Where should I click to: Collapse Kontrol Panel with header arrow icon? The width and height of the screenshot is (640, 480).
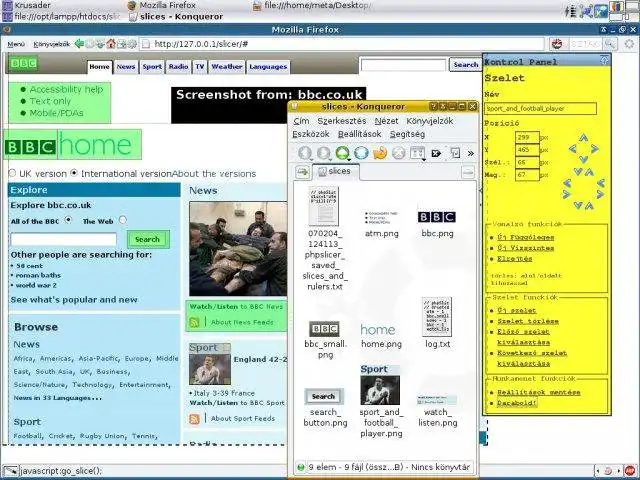click(604, 60)
